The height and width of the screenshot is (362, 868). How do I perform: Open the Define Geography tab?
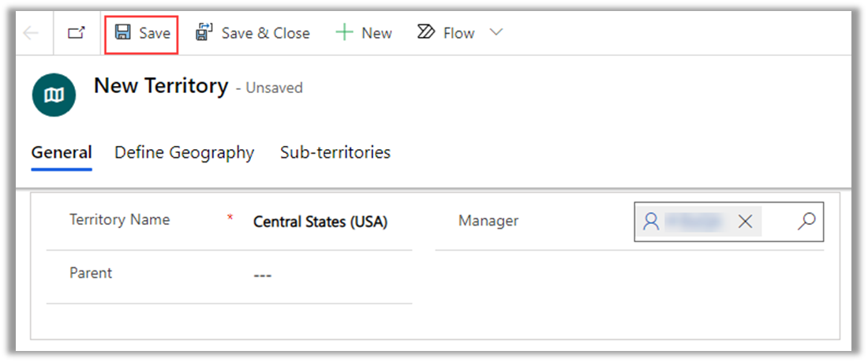184,152
